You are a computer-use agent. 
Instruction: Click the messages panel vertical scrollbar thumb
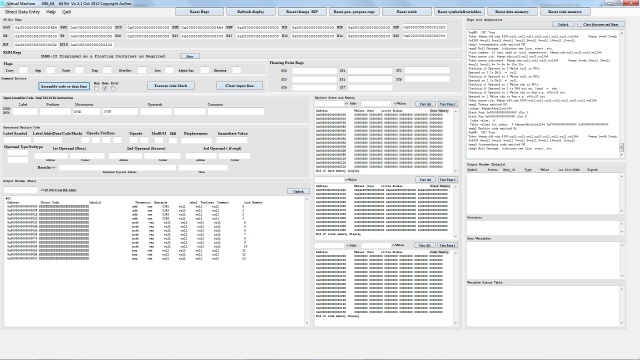click(x=622, y=147)
